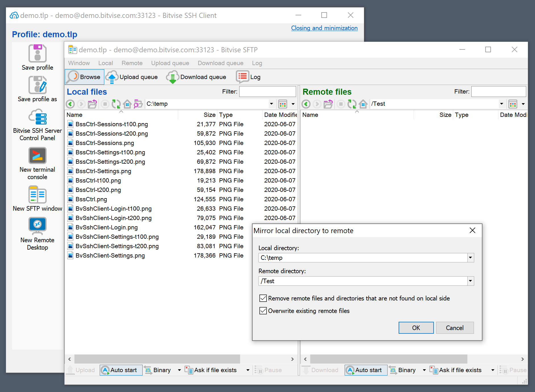Launch New terminal console
The height and width of the screenshot is (392, 535).
pos(37,156)
